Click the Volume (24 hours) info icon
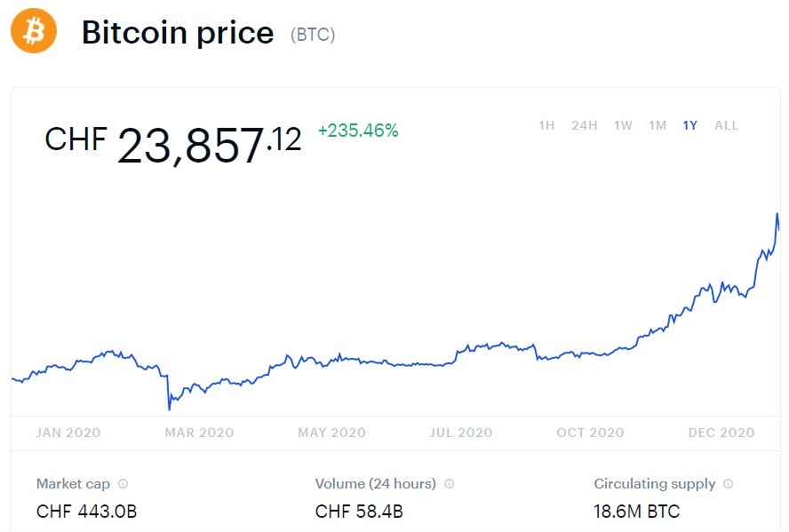 click(449, 484)
